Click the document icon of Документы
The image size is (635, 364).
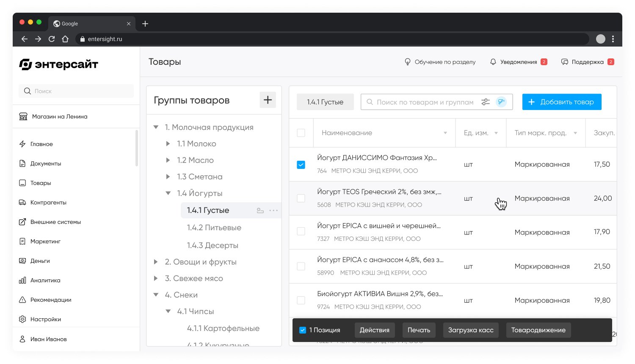(x=22, y=163)
